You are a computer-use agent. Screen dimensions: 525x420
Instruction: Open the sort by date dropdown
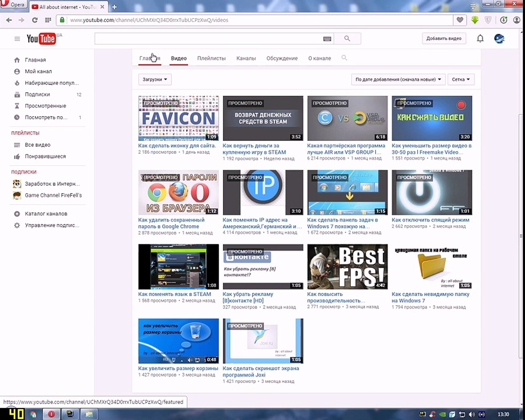point(398,79)
